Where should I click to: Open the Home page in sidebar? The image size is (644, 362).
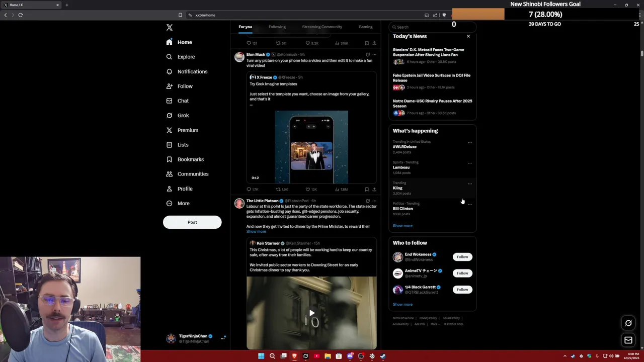180,42
